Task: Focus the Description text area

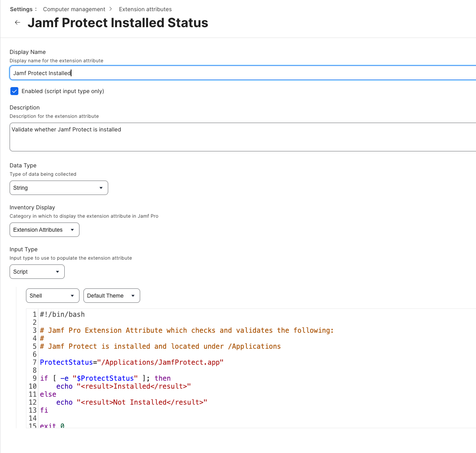Action: click(240, 137)
